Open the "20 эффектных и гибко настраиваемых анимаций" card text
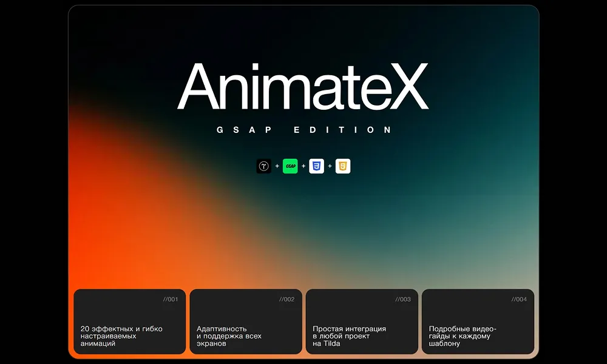 (121, 336)
